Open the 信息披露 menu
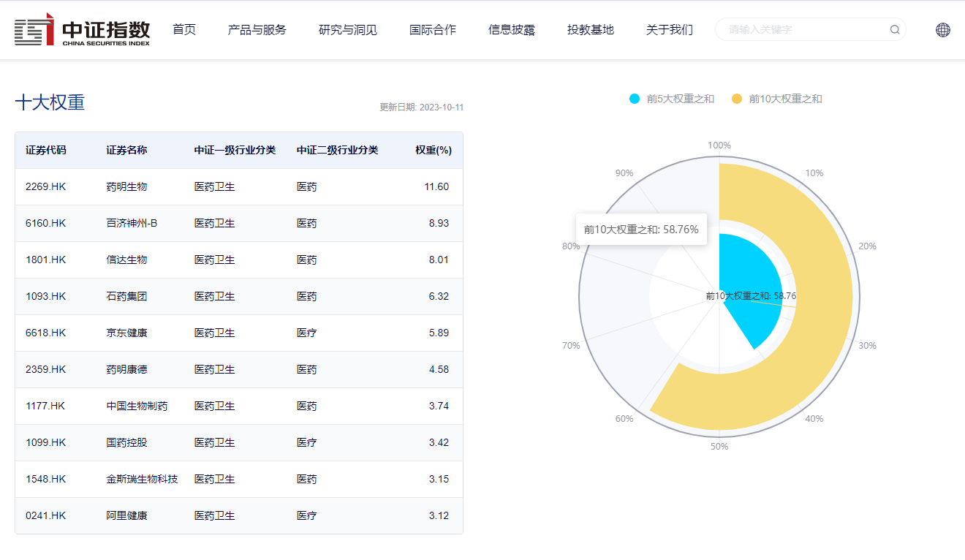The image size is (965, 560). pos(512,30)
